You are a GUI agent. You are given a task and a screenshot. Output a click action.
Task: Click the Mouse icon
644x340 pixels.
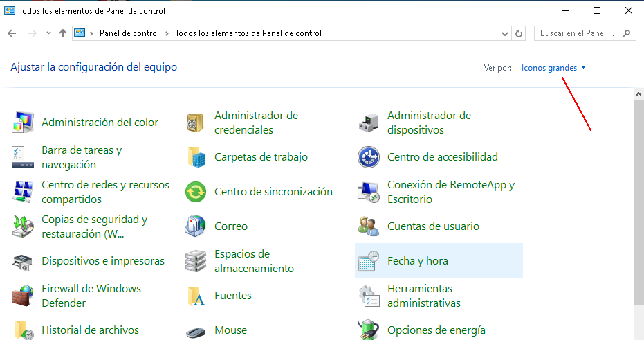pyautogui.click(x=196, y=332)
